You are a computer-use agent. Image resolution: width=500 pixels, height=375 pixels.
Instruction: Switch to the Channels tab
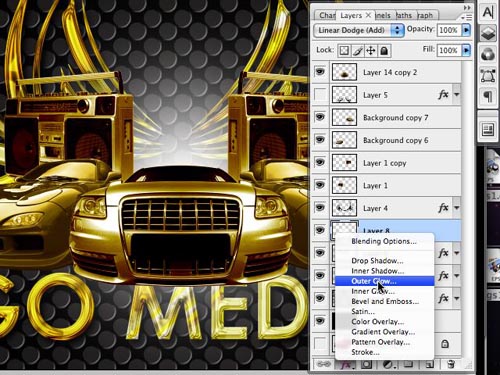pos(383,15)
